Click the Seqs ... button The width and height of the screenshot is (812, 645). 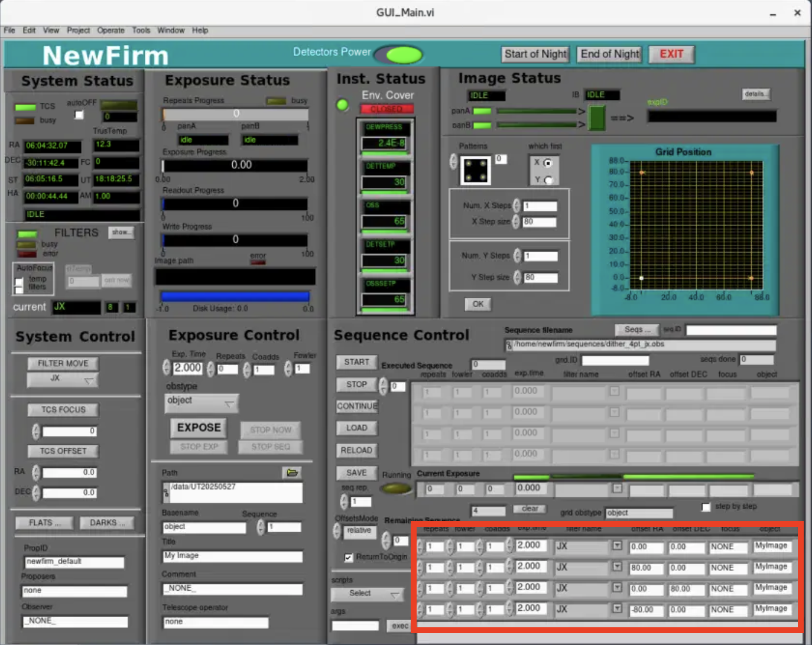click(637, 330)
